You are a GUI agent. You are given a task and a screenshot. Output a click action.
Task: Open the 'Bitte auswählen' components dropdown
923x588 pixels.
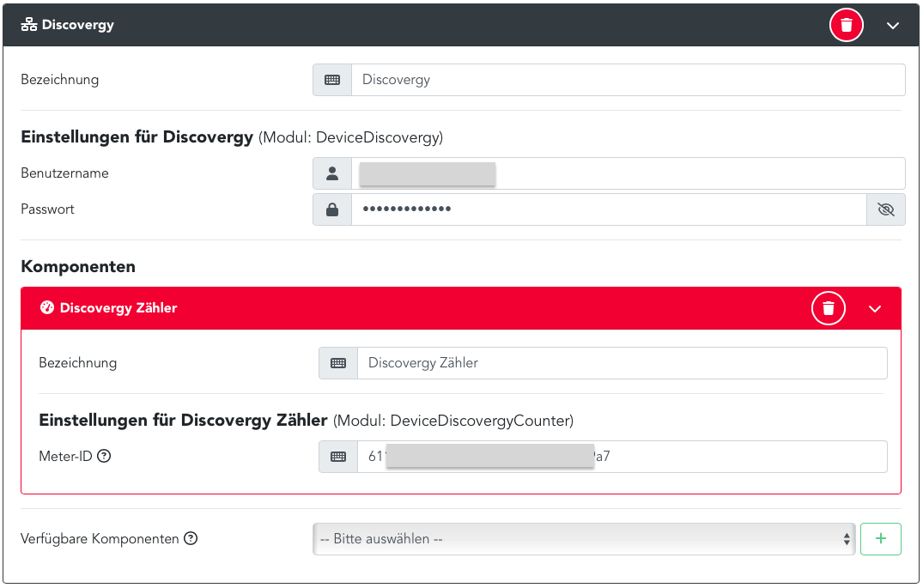click(x=583, y=539)
